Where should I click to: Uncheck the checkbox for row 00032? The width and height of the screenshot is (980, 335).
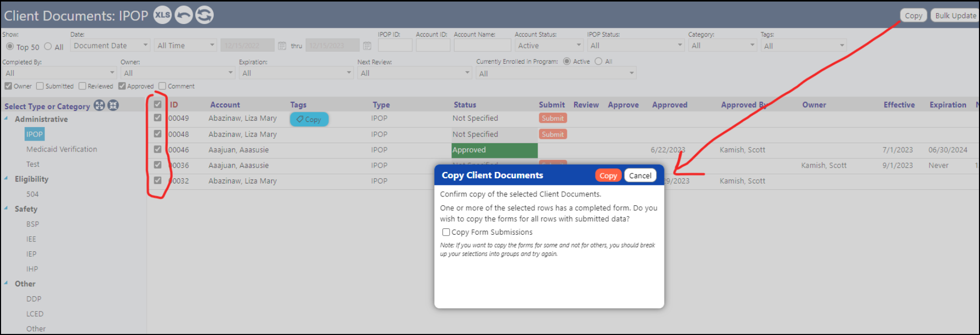tap(158, 180)
